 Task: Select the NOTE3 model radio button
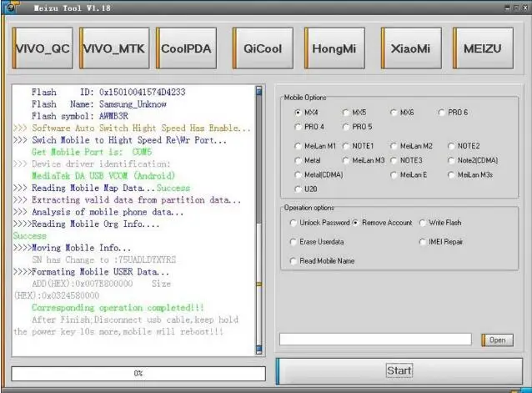[394, 160]
